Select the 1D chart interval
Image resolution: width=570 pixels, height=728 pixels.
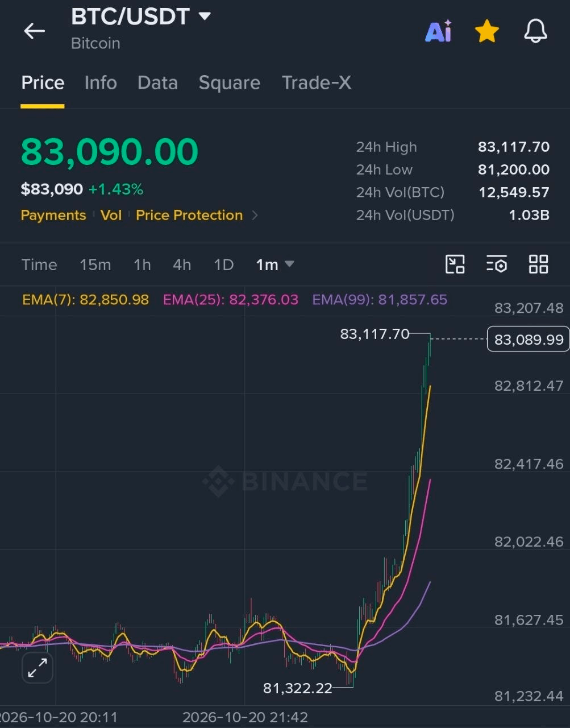pos(223,264)
